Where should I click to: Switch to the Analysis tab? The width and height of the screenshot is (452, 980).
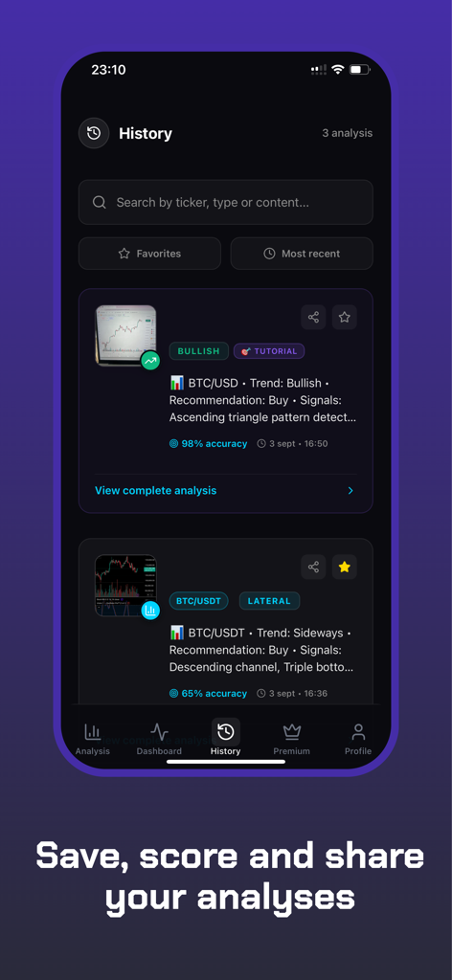[93, 739]
